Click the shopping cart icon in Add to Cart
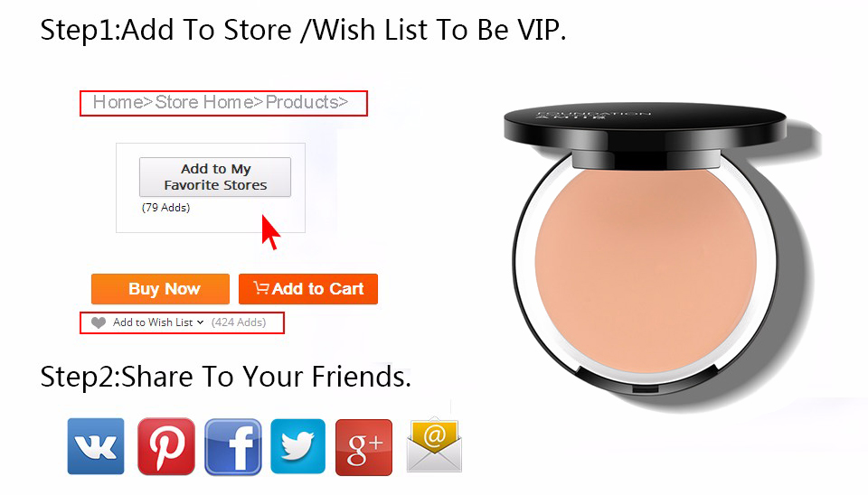 (260, 287)
